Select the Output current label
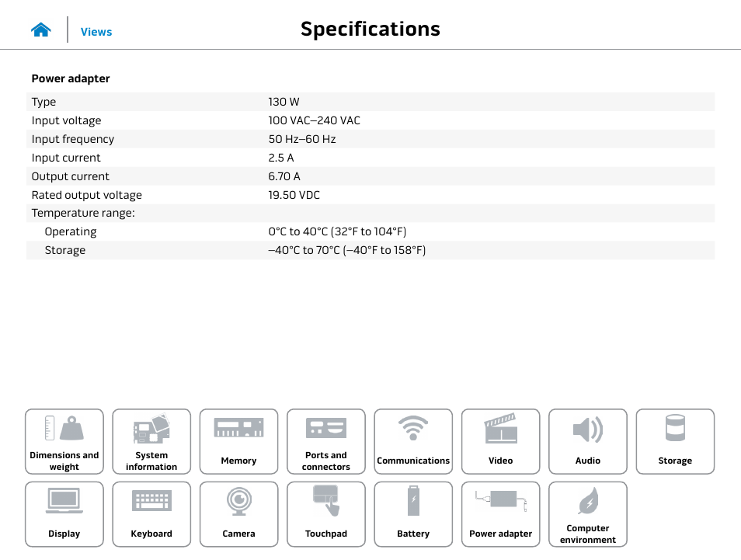The width and height of the screenshot is (741, 560). [x=70, y=176]
